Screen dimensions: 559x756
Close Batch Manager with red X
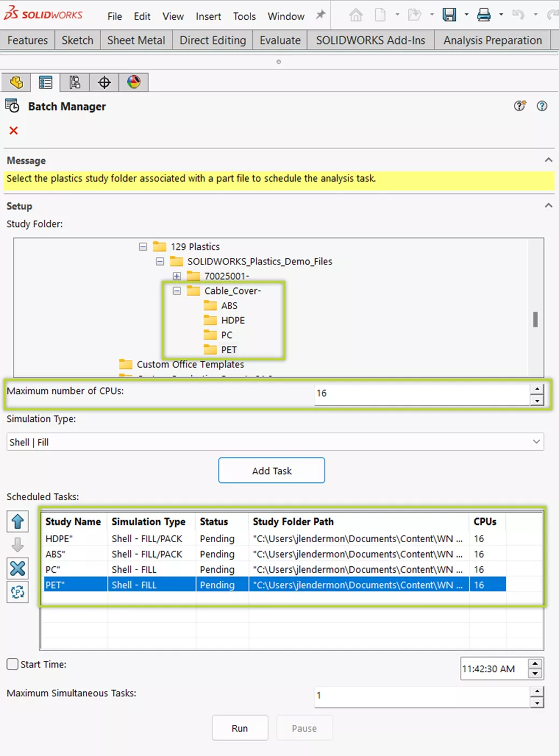[14, 131]
